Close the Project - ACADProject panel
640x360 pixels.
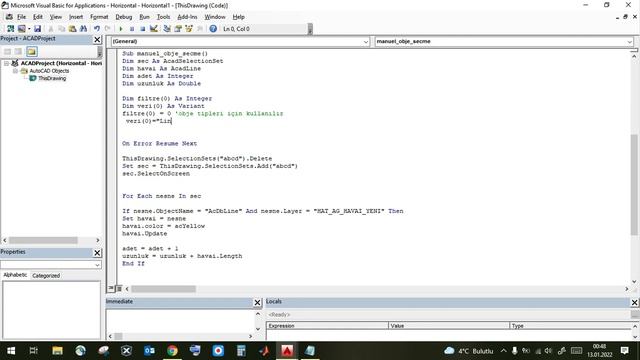pyautogui.click(x=97, y=39)
